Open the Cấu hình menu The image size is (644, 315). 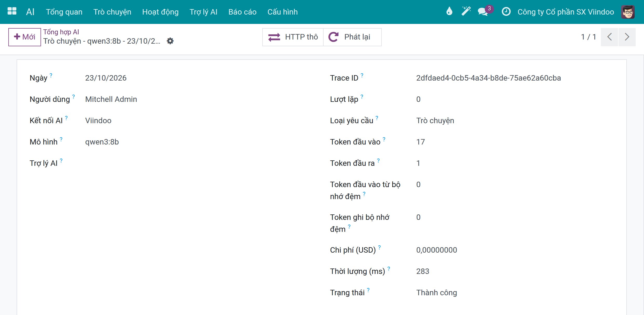282,12
